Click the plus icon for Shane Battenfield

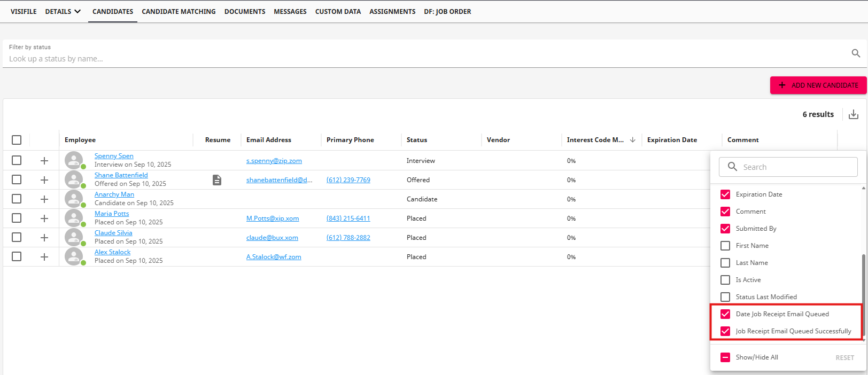(44, 180)
